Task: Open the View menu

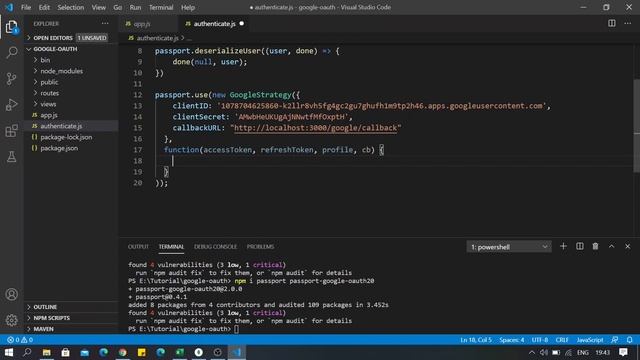Action: 98,7
